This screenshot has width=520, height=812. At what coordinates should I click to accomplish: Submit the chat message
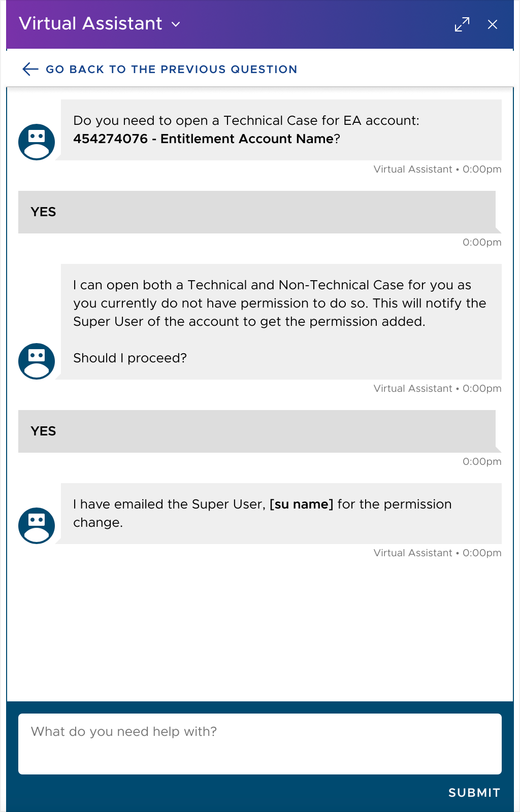(474, 793)
